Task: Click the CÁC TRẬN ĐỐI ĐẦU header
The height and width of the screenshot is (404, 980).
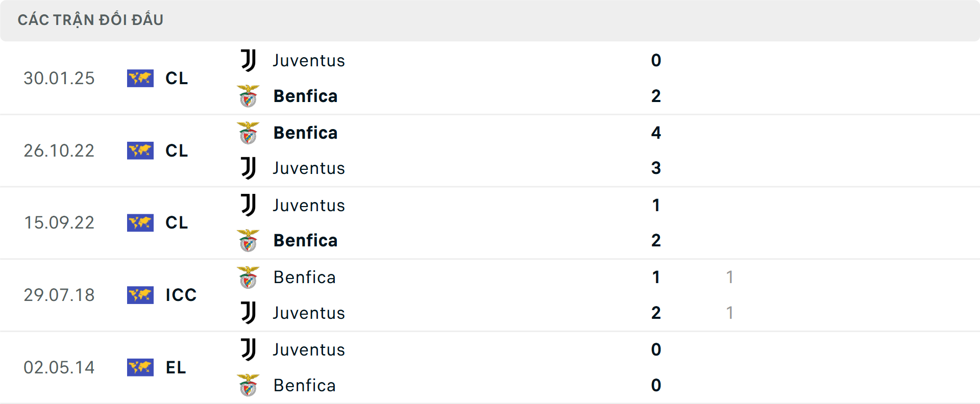Action: [91, 19]
